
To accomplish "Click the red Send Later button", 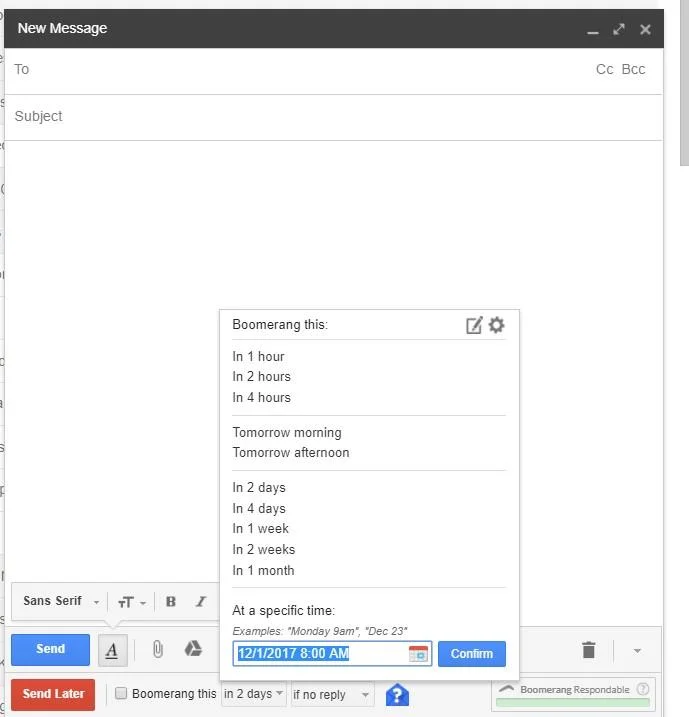I will [x=53, y=694].
